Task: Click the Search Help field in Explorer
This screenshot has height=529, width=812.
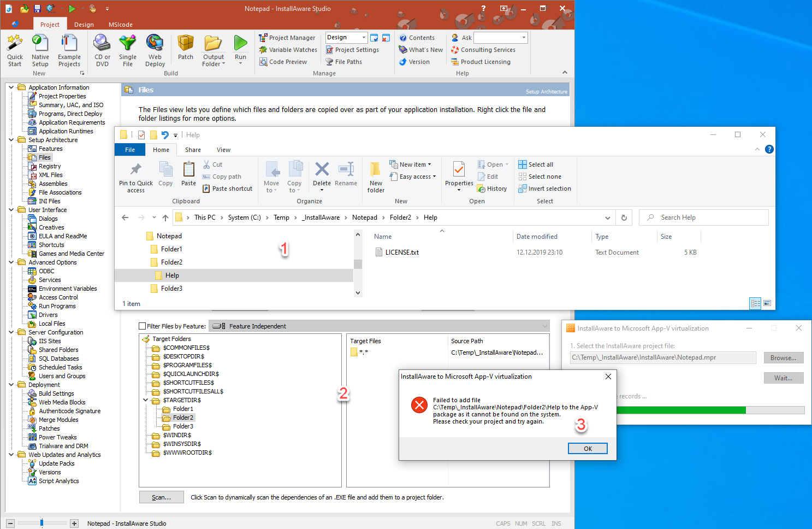Action: click(704, 218)
